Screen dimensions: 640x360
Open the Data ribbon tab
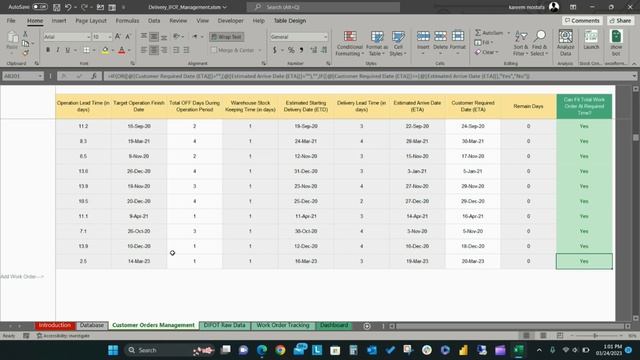(x=154, y=20)
